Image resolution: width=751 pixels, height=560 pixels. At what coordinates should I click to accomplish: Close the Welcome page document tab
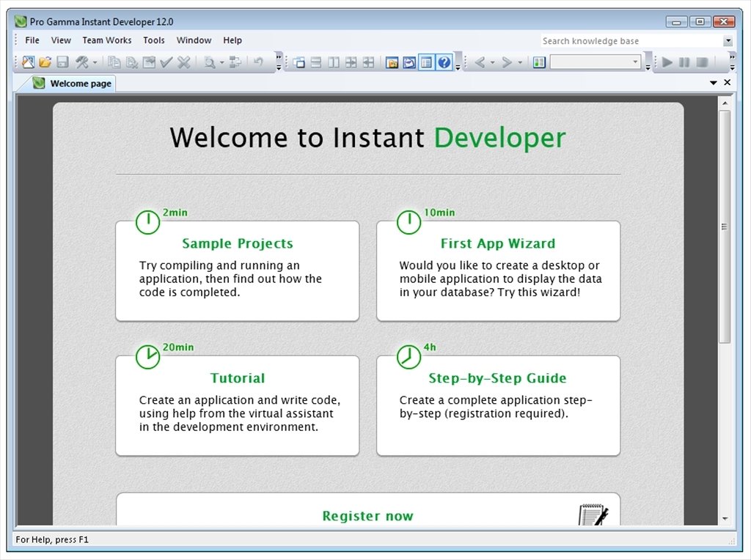click(x=727, y=82)
